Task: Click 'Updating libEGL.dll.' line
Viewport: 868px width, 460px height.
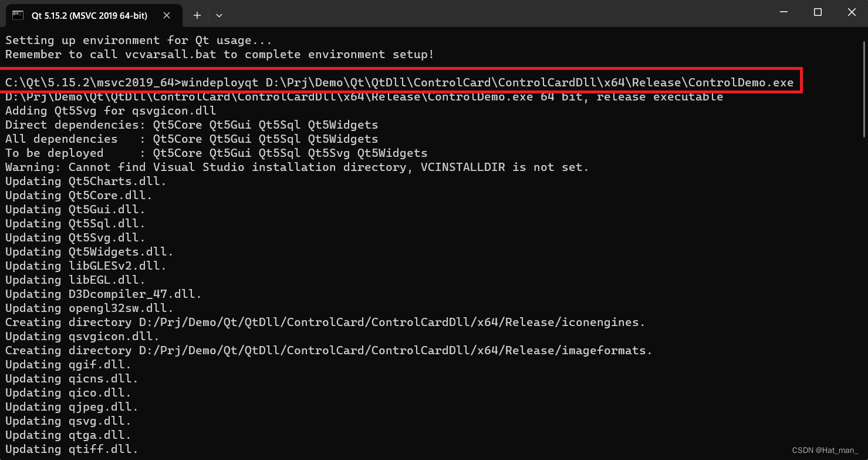Action: [76, 280]
